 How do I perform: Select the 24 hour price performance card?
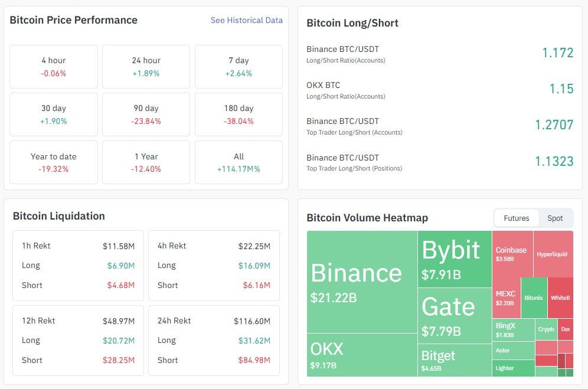[x=146, y=66]
